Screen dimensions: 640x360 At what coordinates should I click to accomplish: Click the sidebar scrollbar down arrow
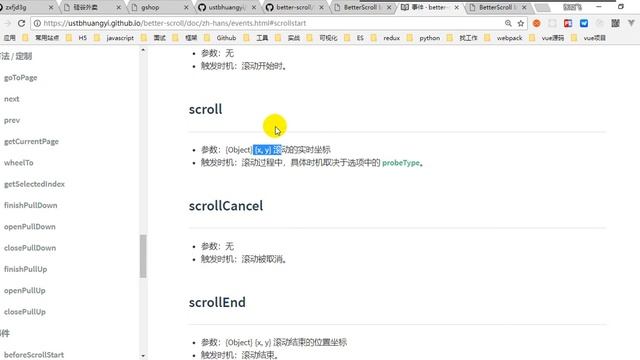[x=143, y=356]
